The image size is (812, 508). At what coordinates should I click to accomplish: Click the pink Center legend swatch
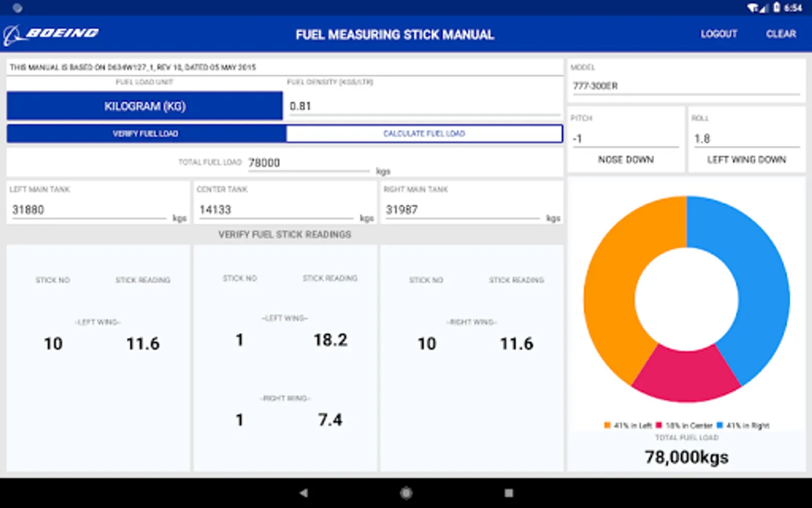[659, 425]
